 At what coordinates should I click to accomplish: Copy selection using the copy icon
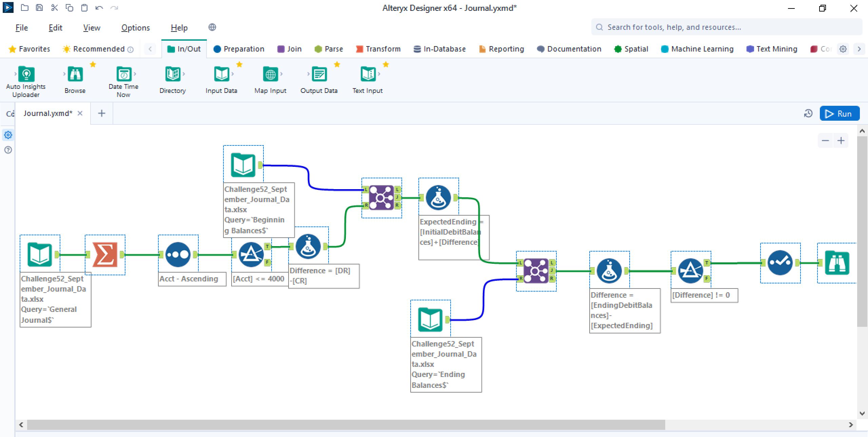point(69,8)
